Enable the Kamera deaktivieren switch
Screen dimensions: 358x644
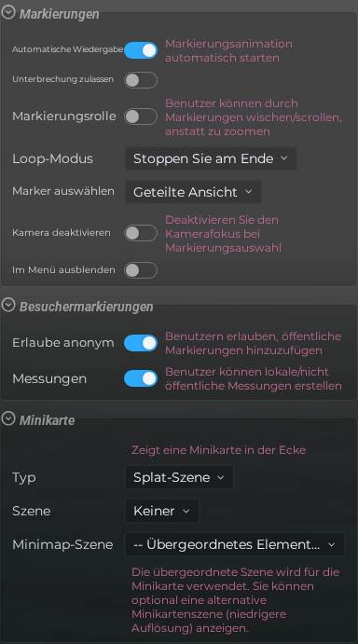141,233
